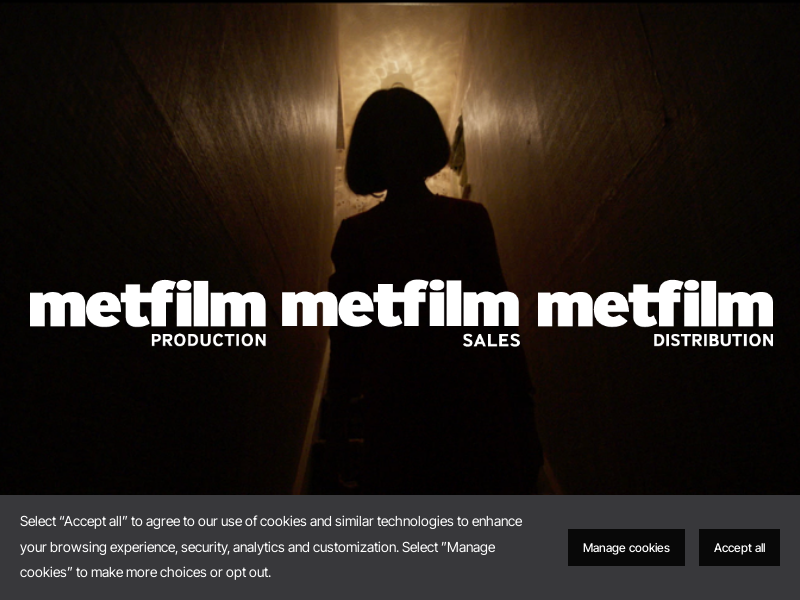800x600 pixels.
Task: Click the PRODUCTION label under the logo
Action: tap(209, 340)
